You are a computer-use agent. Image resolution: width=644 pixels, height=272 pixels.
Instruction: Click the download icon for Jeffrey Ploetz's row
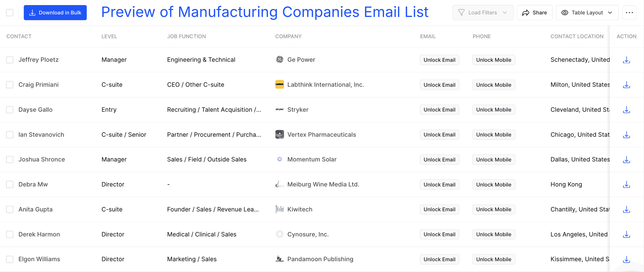627,60
